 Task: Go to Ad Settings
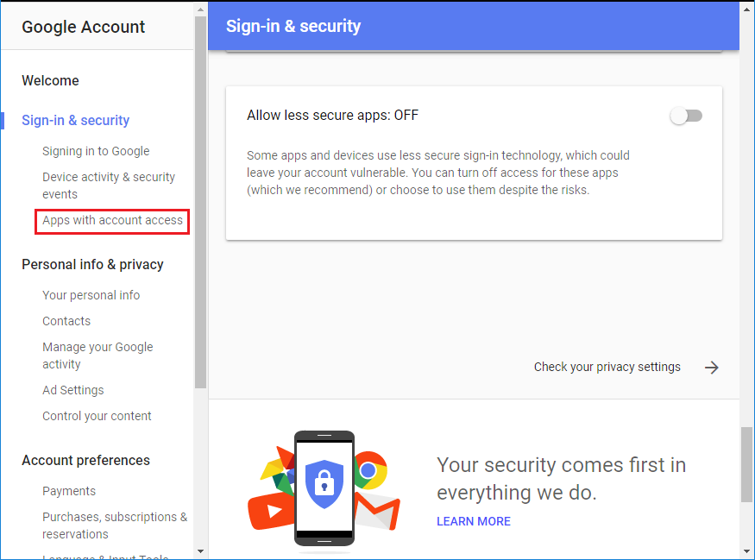point(73,390)
